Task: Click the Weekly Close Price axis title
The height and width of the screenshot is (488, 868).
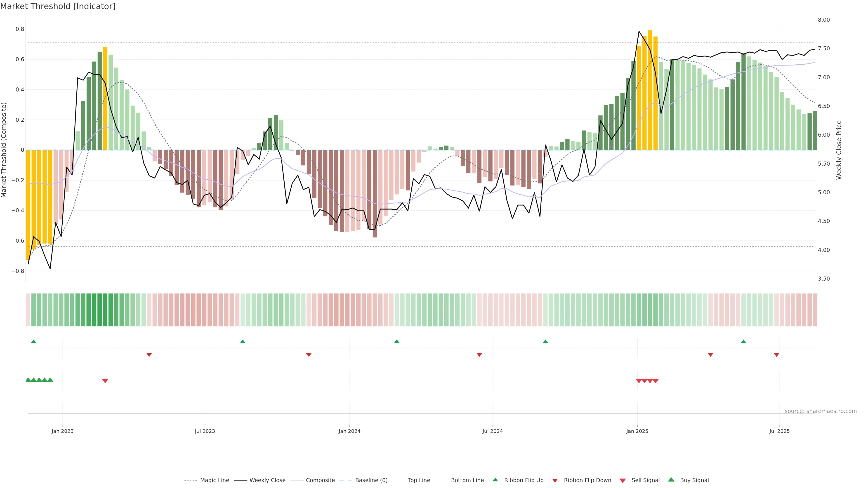Action: pyautogui.click(x=839, y=150)
